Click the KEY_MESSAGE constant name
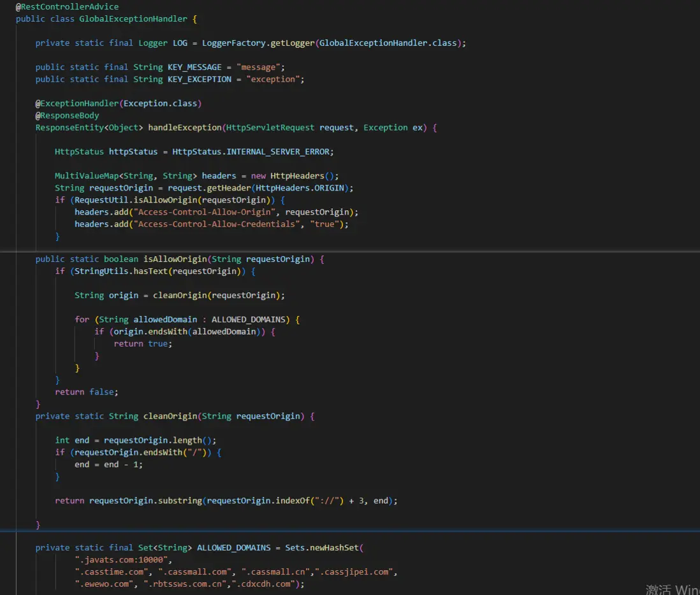Viewport: 700px width, 595px height. (x=194, y=67)
